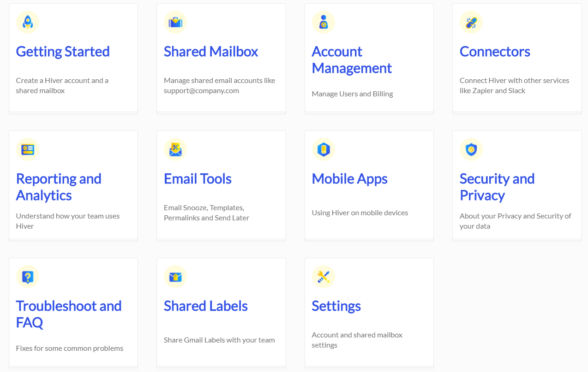Open the Shared Mailbox heading link
Screen dimensions: 588x372
(x=211, y=52)
